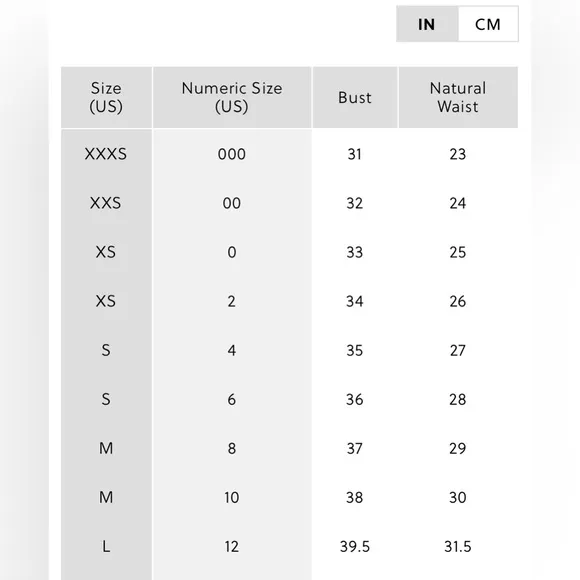Select the IN unit toggle
The image size is (580, 580).
point(427,24)
